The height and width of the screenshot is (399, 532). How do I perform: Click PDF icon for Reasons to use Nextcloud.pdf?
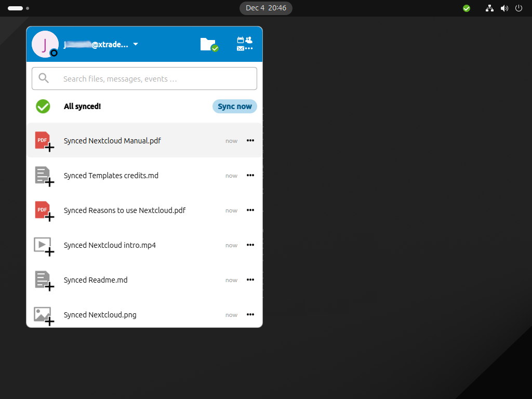click(x=44, y=211)
